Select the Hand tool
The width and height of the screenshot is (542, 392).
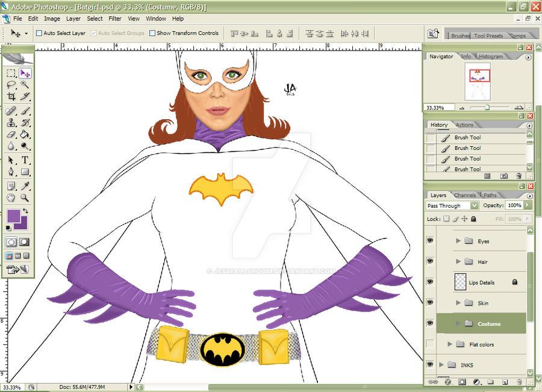[11, 198]
